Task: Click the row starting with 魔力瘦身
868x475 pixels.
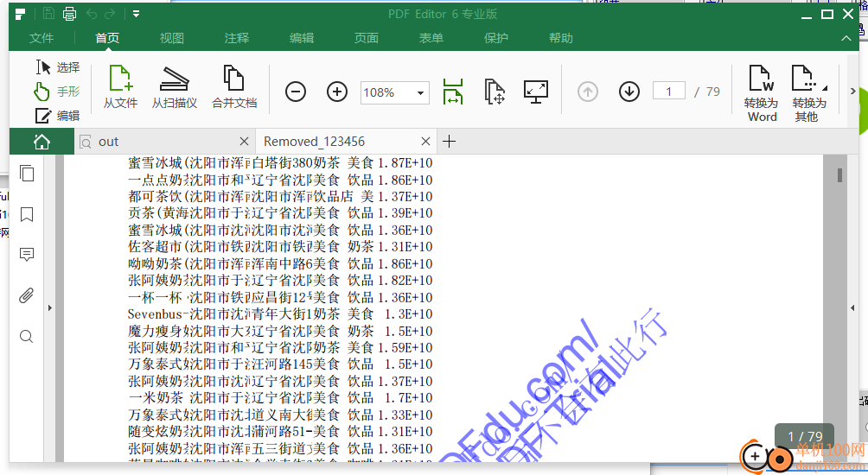Action: [x=280, y=332]
